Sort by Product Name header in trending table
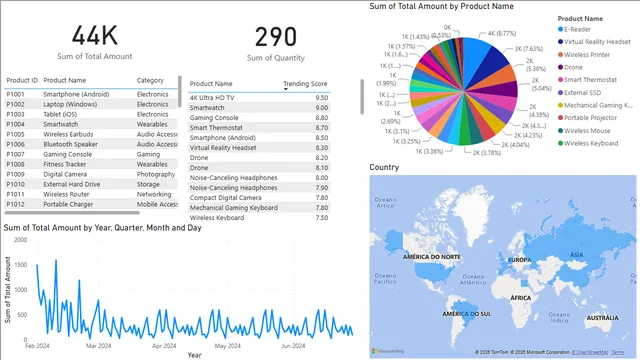The image size is (640, 360). 211,84
